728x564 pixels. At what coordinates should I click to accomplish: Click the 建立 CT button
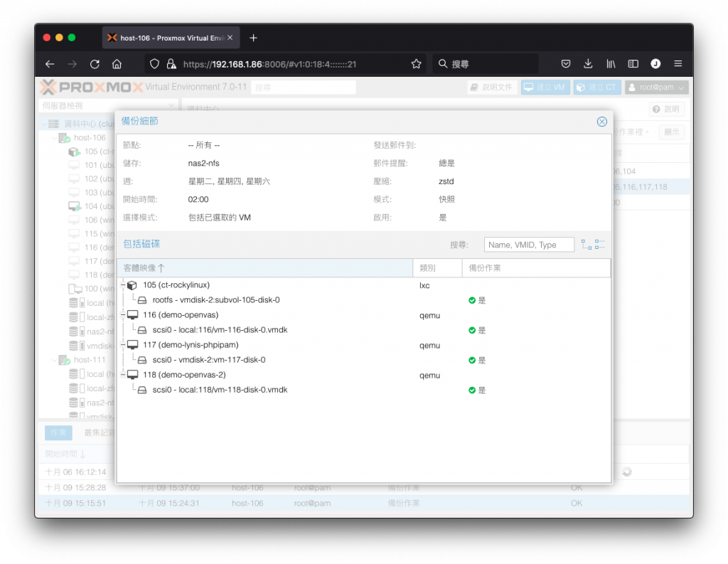pos(597,87)
